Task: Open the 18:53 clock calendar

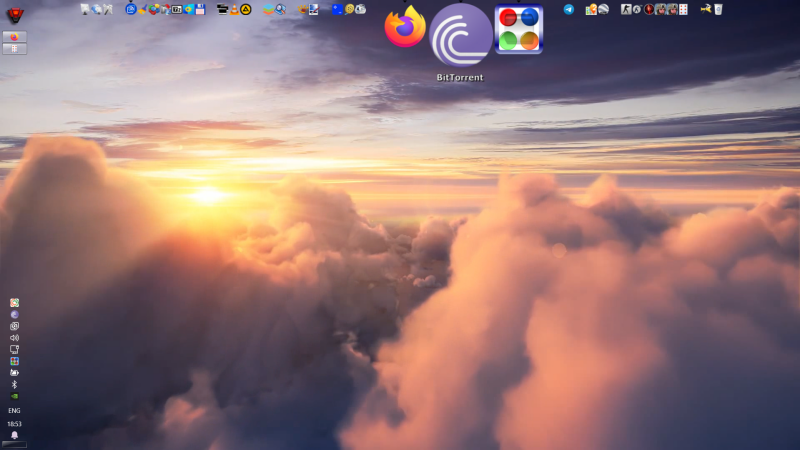Action: tap(14, 424)
